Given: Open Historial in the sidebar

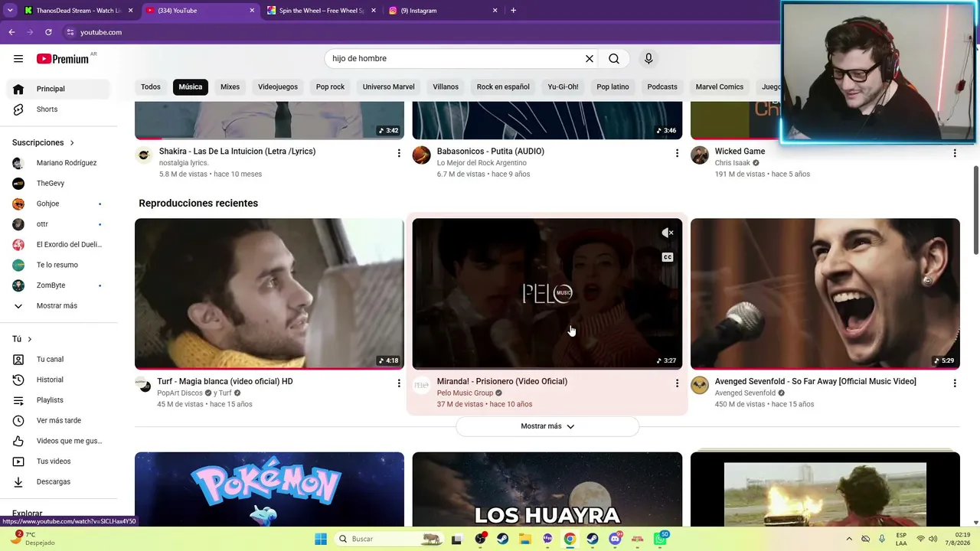Looking at the screenshot, I should [x=60, y=380].
